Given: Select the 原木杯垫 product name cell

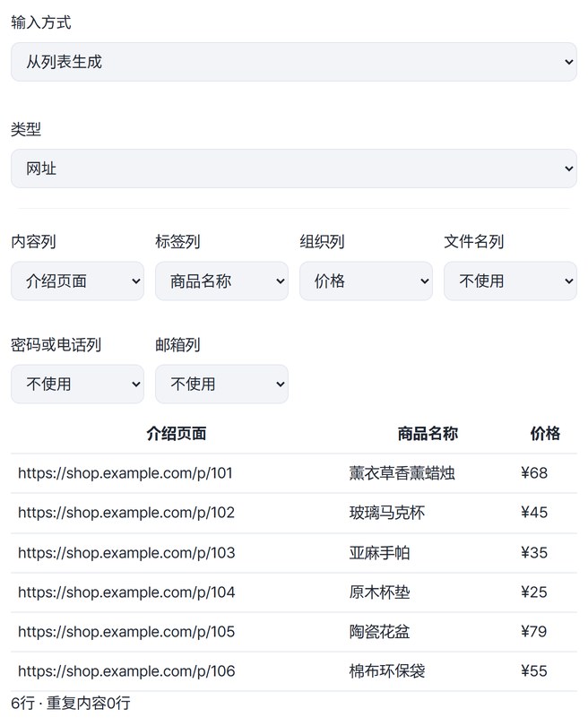Looking at the screenshot, I should (x=379, y=592).
